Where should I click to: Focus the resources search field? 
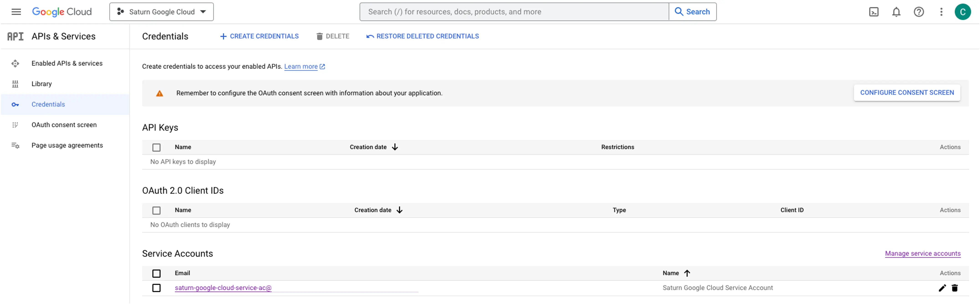point(514,12)
